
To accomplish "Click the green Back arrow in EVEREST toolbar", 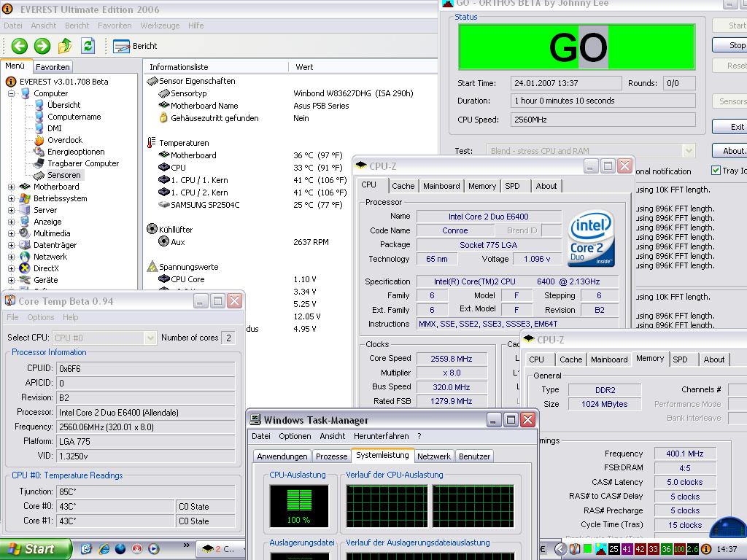I will (20, 46).
